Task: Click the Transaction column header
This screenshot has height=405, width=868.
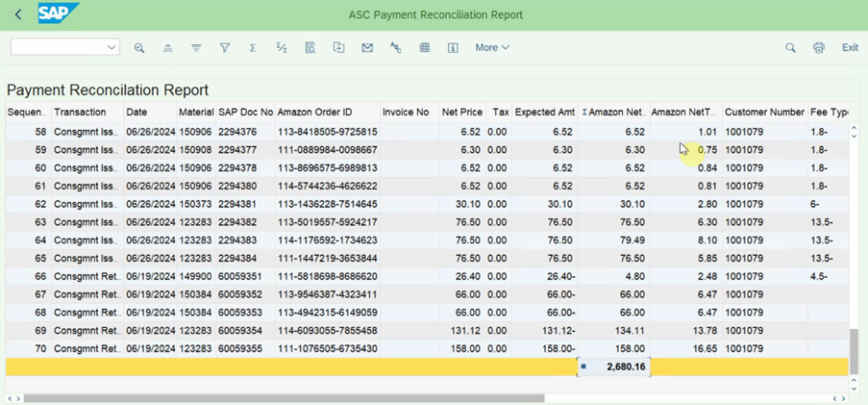Action: pyautogui.click(x=87, y=112)
